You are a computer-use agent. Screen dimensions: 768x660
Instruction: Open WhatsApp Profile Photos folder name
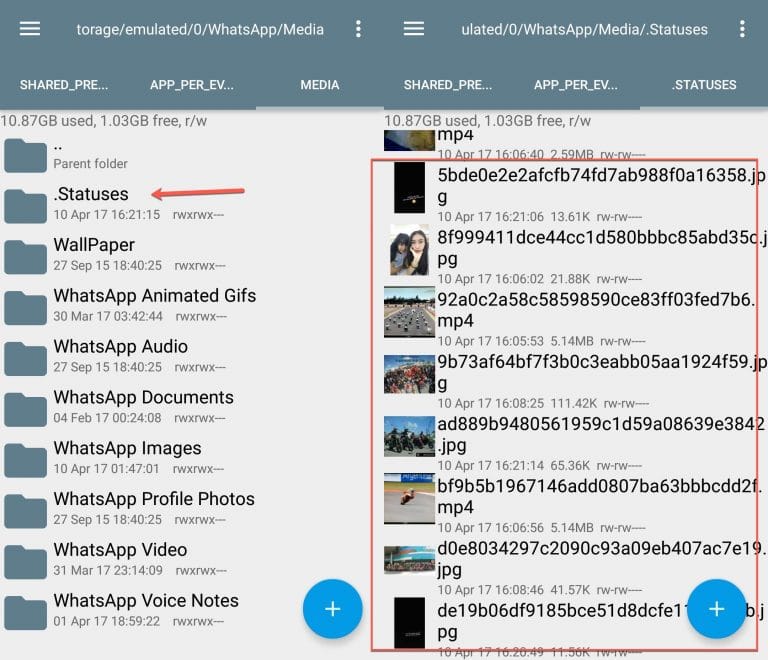pyautogui.click(x=154, y=499)
